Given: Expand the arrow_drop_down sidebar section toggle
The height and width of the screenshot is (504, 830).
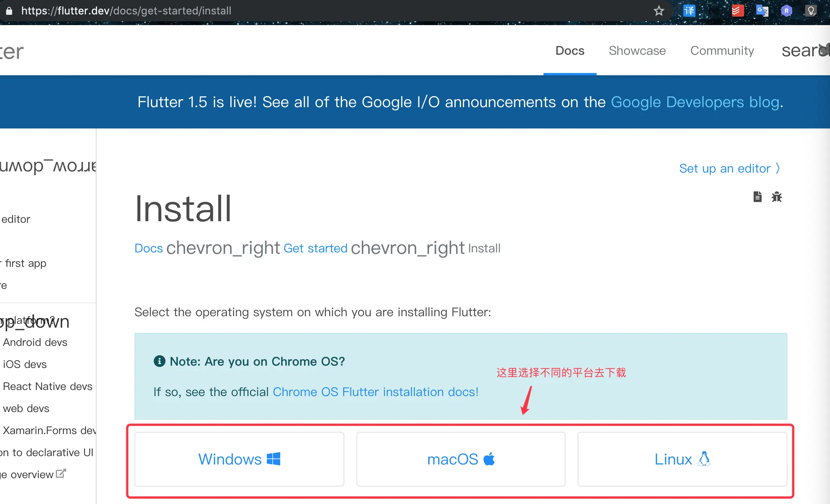Looking at the screenshot, I should click(x=48, y=166).
